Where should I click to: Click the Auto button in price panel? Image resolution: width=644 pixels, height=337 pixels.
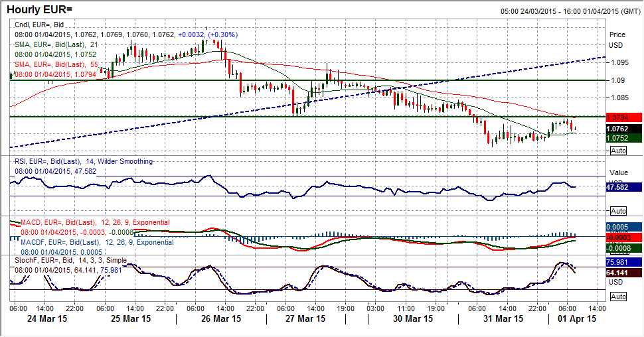pyautogui.click(x=618, y=151)
